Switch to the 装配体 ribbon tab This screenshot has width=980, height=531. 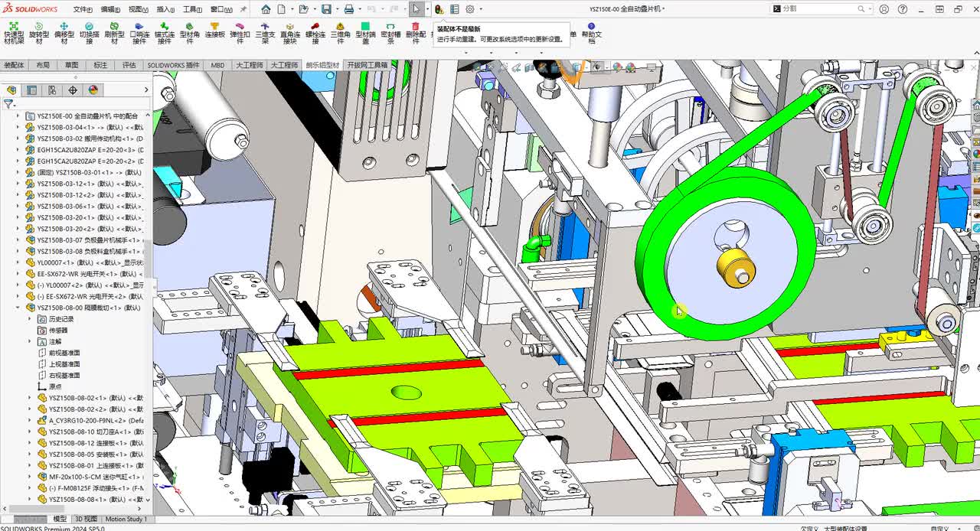click(x=15, y=65)
